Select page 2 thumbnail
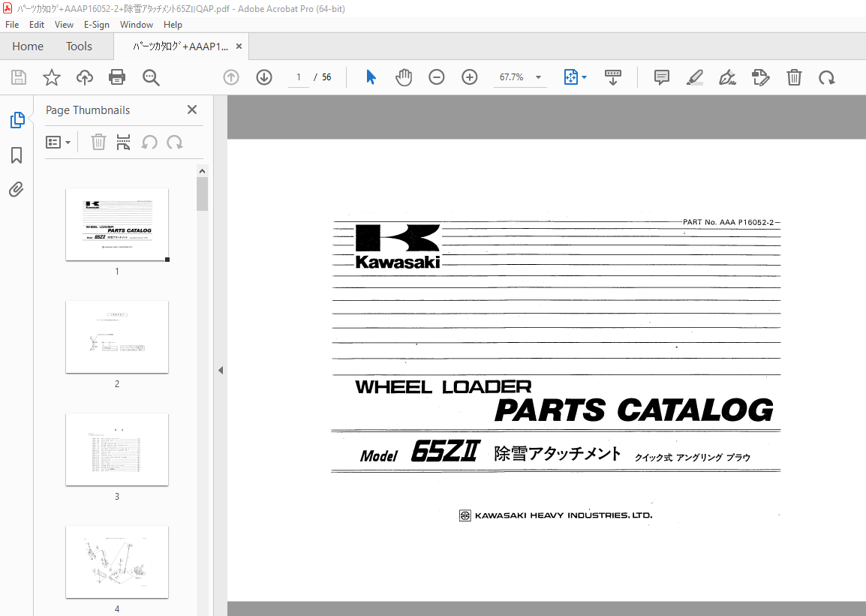Viewport: 866px width, 616px height. (117, 337)
